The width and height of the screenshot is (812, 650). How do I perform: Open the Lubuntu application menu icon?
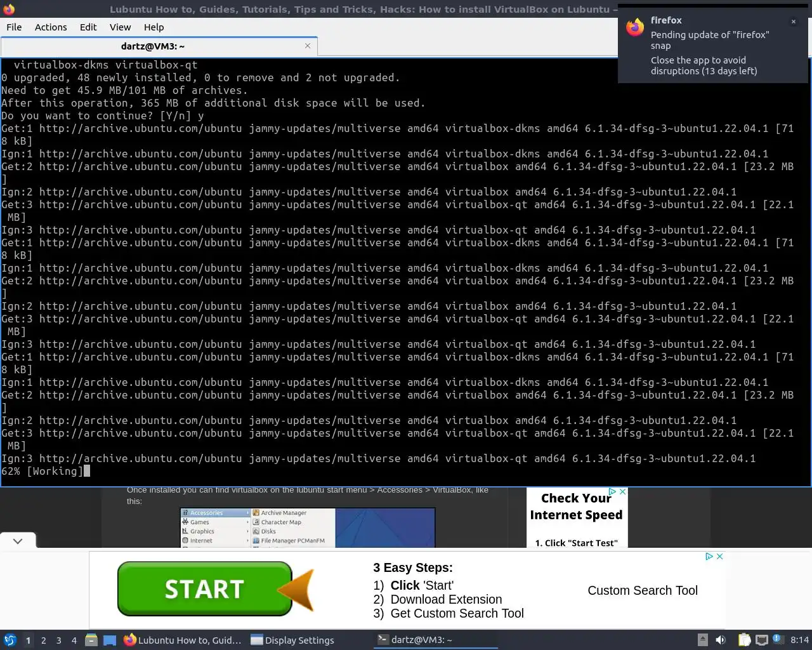[x=10, y=640]
